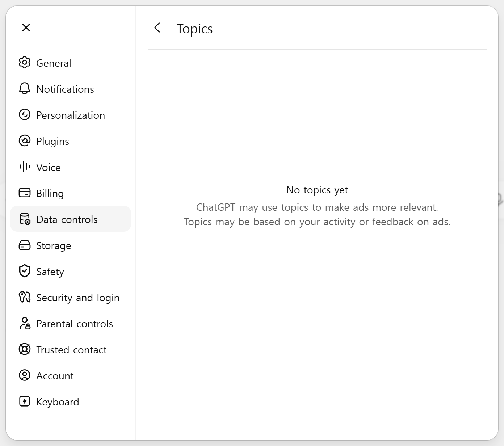Screen dimensions: 504x446
Task: Open the Security and login label
Action: 78,298
